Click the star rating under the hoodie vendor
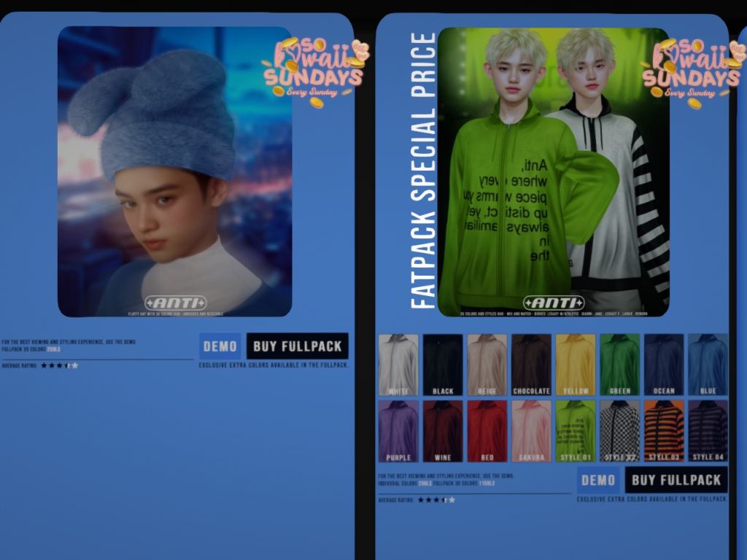Image resolution: width=747 pixels, height=560 pixels. point(436,500)
